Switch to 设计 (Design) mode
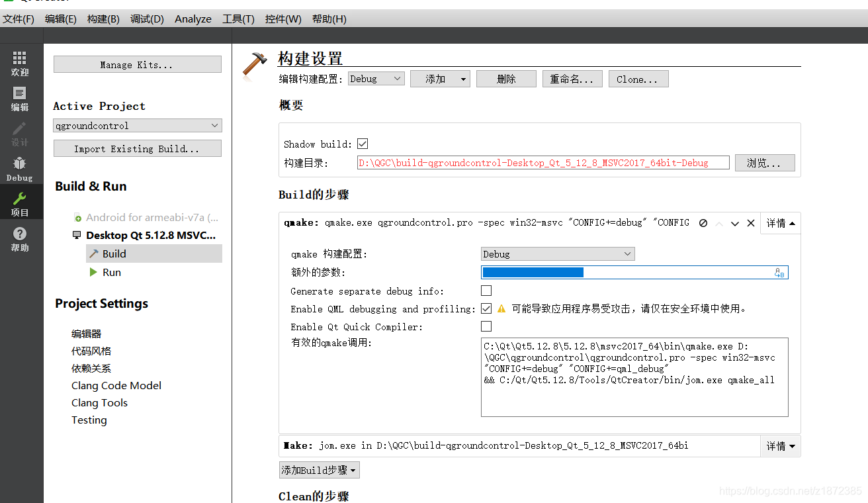This screenshot has width=868, height=503. click(x=20, y=134)
